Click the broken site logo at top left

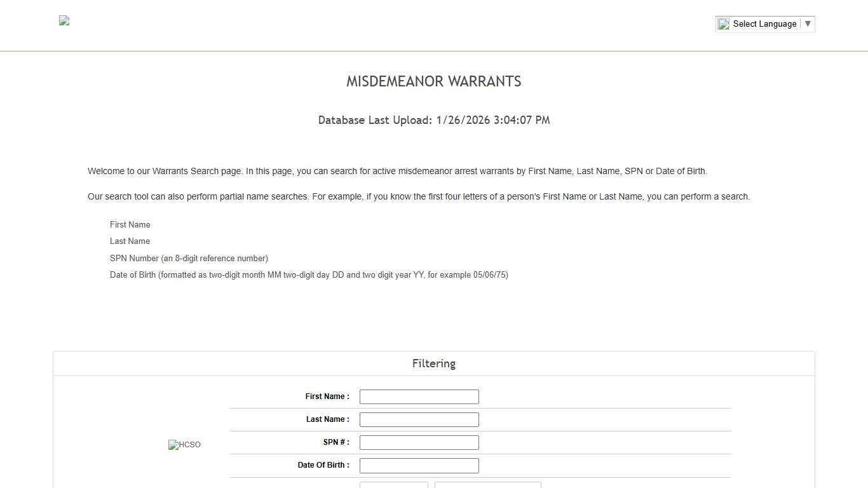click(64, 20)
